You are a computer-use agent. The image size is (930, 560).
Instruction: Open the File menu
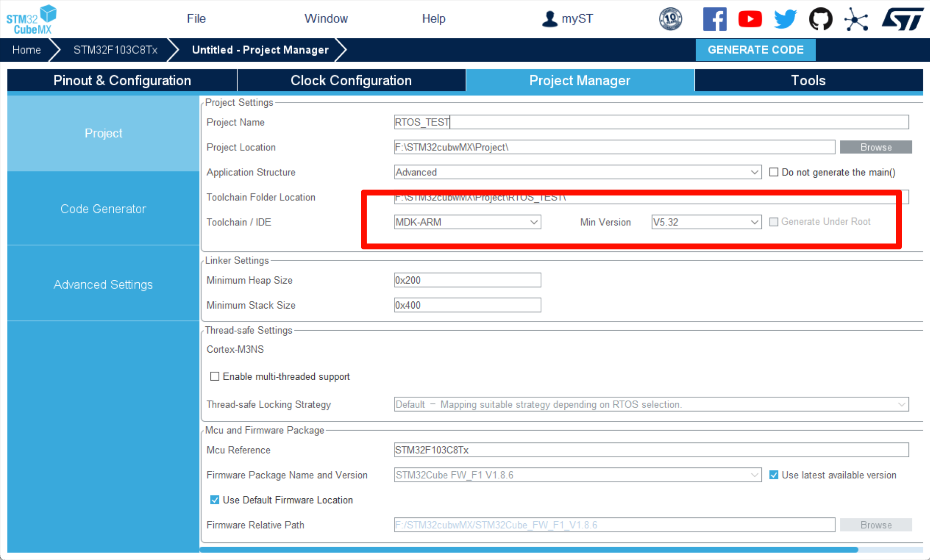click(x=196, y=19)
